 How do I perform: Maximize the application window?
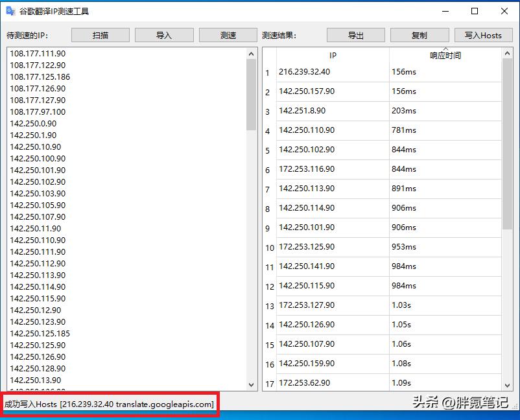click(x=475, y=11)
